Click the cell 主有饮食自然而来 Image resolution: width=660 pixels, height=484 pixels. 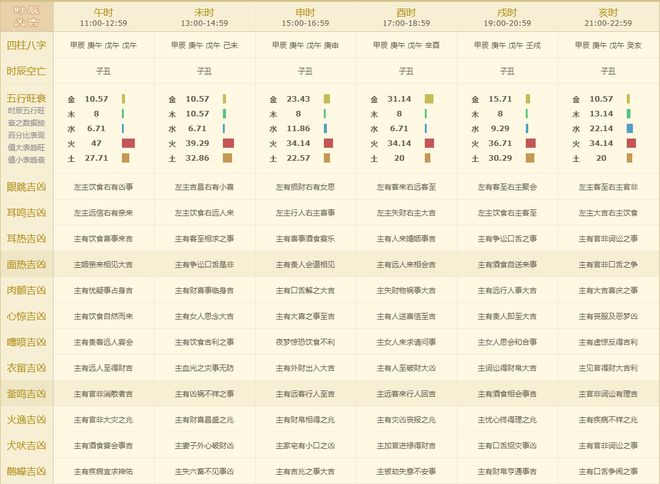coord(104,316)
